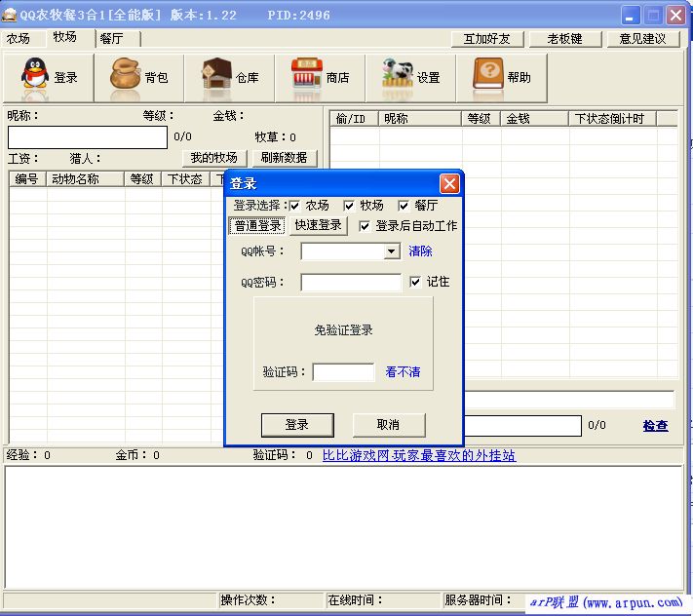Click the QQ penguin 登录 toolbar icon
693x616 pixels.
[x=35, y=74]
